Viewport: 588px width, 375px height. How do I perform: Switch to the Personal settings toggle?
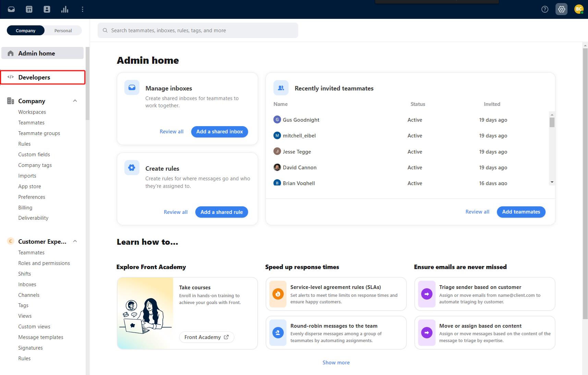[x=63, y=31]
